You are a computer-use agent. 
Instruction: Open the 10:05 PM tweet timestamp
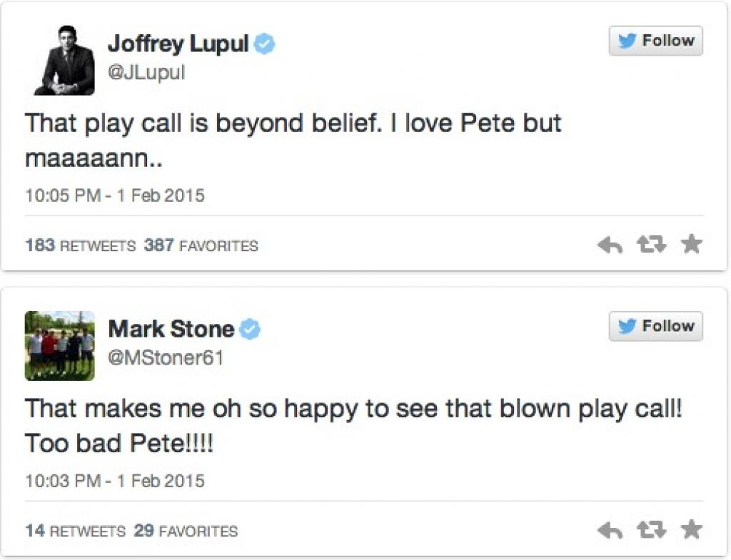pyautogui.click(x=115, y=195)
